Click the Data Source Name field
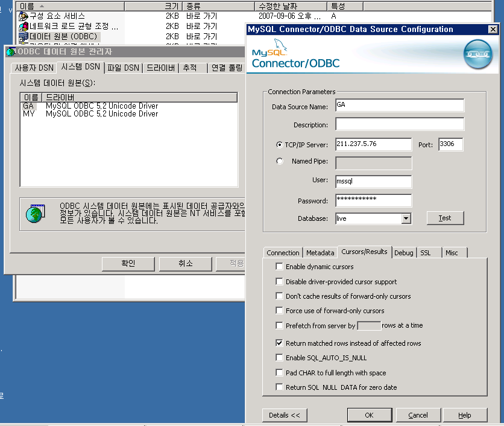504x426 pixels. 400,105
